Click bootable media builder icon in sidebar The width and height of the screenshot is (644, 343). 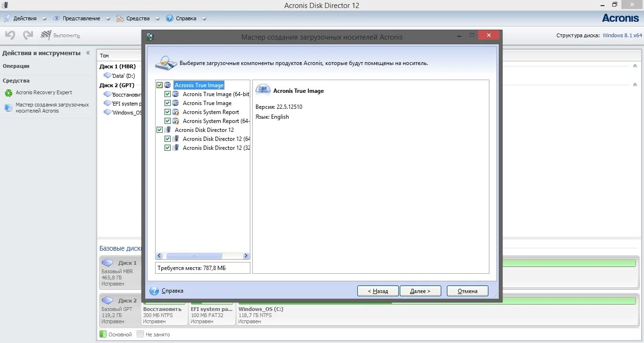(8, 107)
